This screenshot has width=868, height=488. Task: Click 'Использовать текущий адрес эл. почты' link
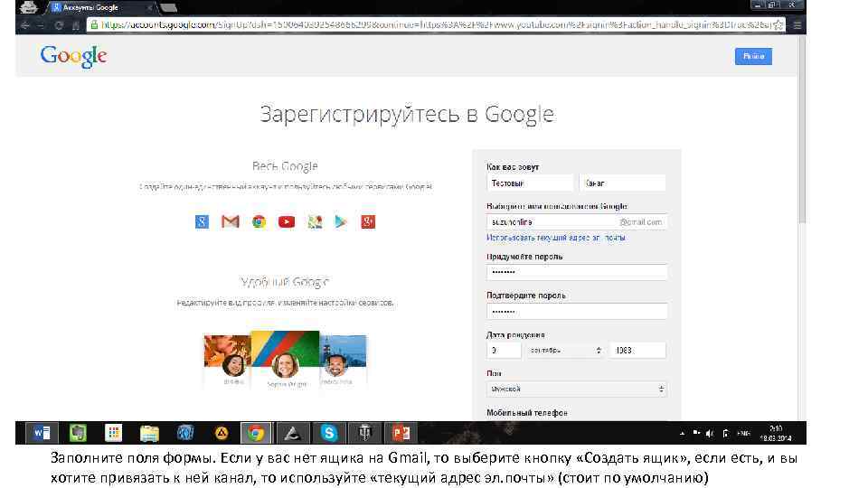(x=556, y=238)
